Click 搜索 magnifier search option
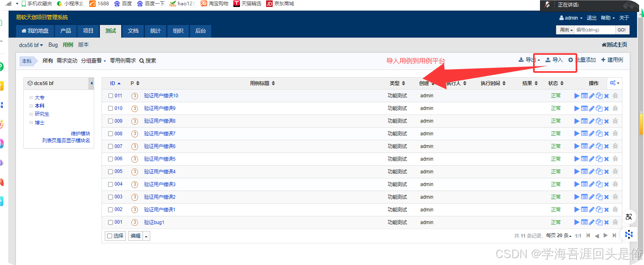Image resolution: width=644 pixels, height=265 pixels. tap(148, 61)
